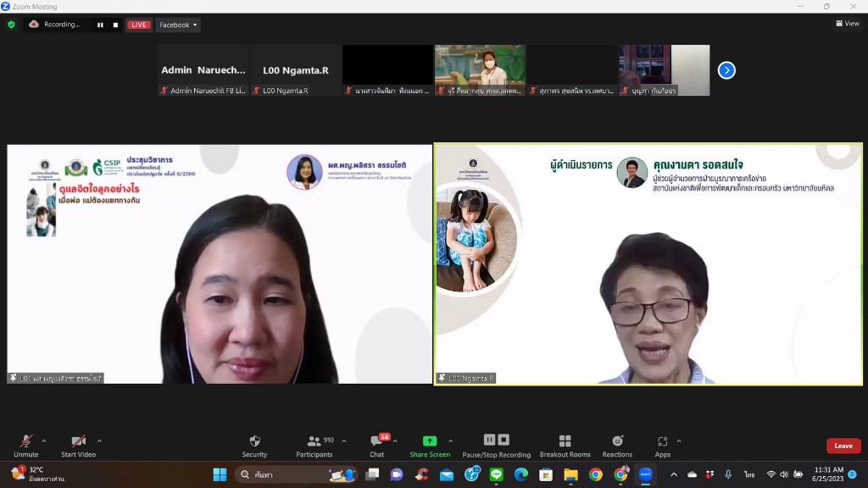Open Task View in the taskbar
868x488 pixels.
373,474
